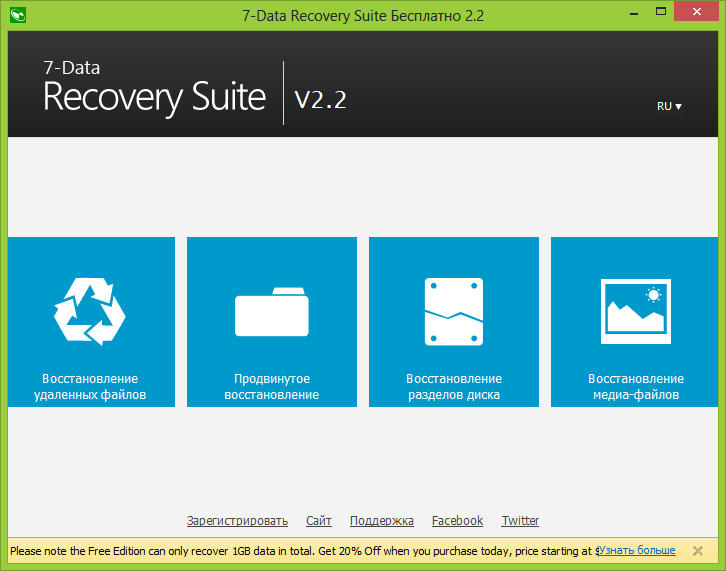The height and width of the screenshot is (571, 726).
Task: Select the 'Восстановление удаленных файлов' label
Action: pos(90,387)
